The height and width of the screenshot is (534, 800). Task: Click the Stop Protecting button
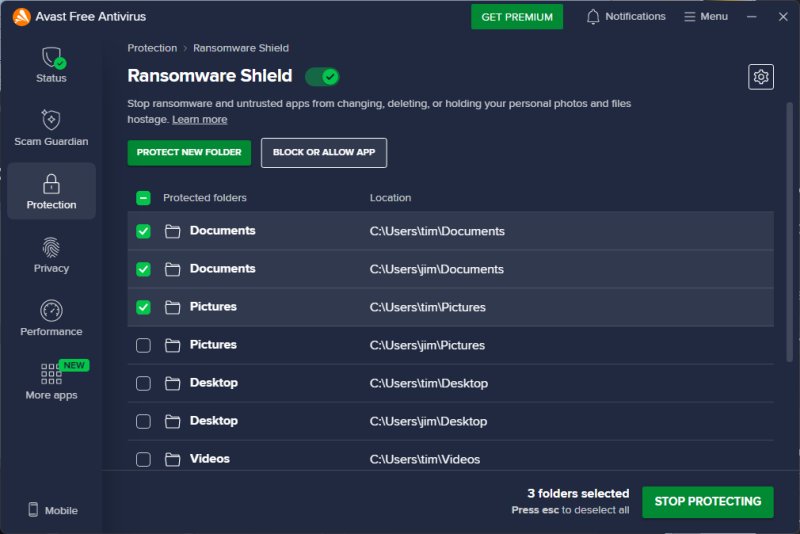coord(707,502)
